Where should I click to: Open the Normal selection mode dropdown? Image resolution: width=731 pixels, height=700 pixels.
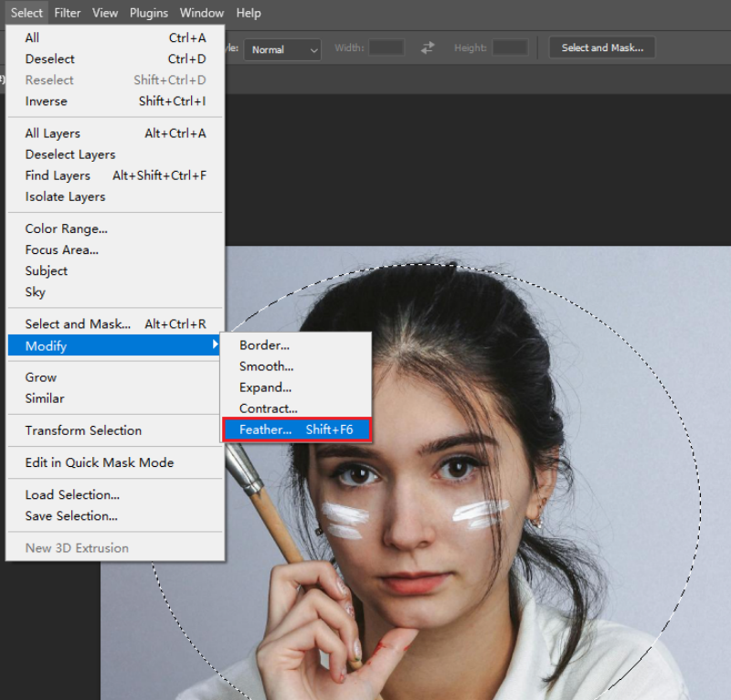pos(281,49)
